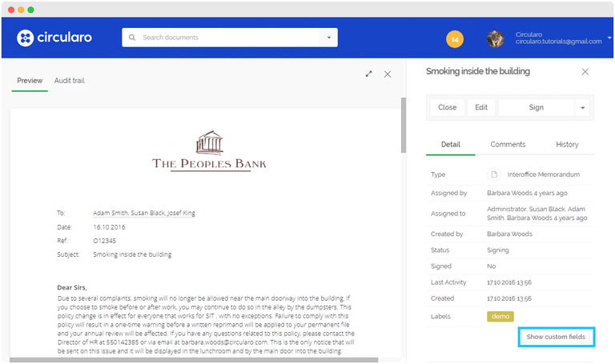The width and height of the screenshot is (615, 364).
Task: Open notifications badge showing 14
Action: 455,38
